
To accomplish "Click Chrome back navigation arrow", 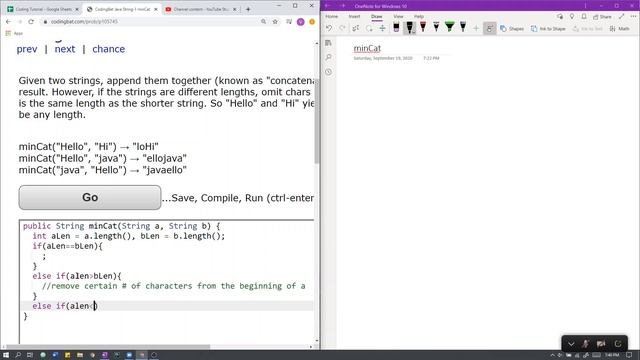I will click(9, 22).
